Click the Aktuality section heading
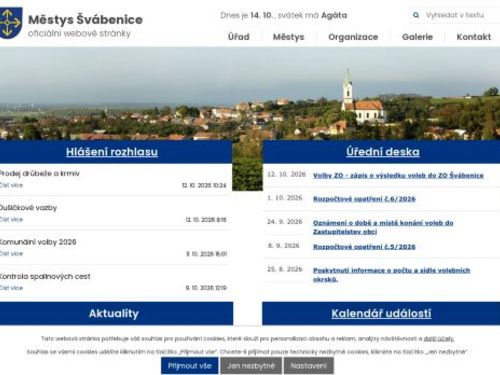This screenshot has height=375, width=500. pyautogui.click(x=114, y=313)
